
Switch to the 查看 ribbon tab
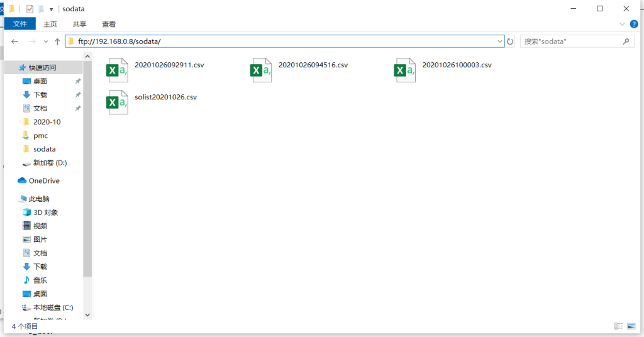tap(109, 24)
